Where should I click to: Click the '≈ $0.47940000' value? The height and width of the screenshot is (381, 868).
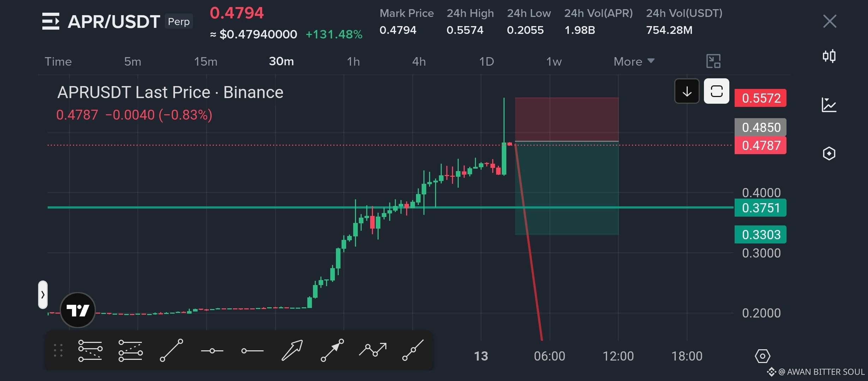pyautogui.click(x=254, y=34)
